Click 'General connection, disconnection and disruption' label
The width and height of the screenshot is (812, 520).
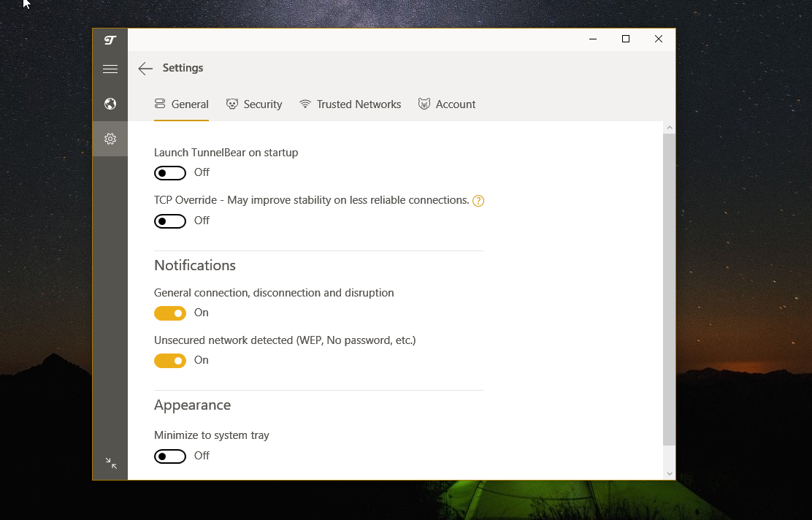click(274, 293)
